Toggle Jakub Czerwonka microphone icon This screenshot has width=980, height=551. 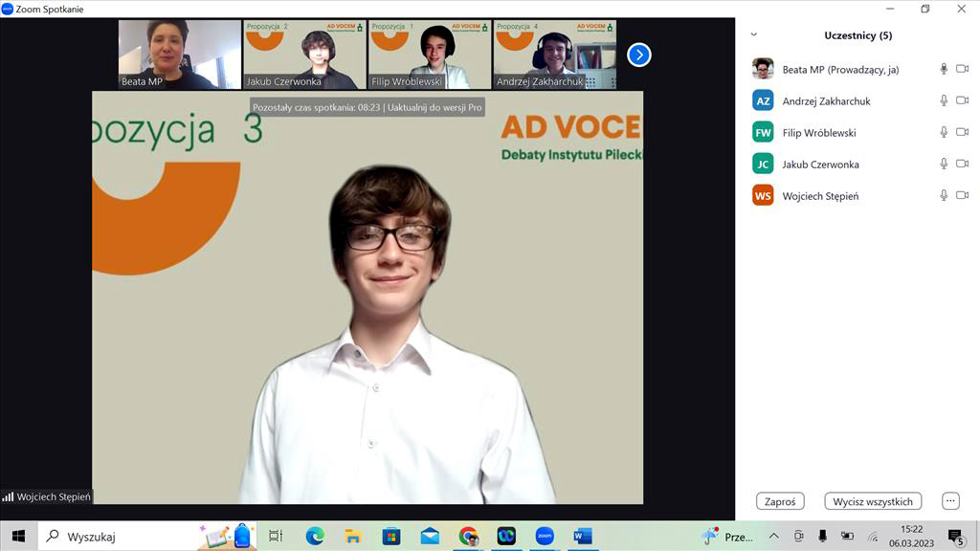coord(944,164)
